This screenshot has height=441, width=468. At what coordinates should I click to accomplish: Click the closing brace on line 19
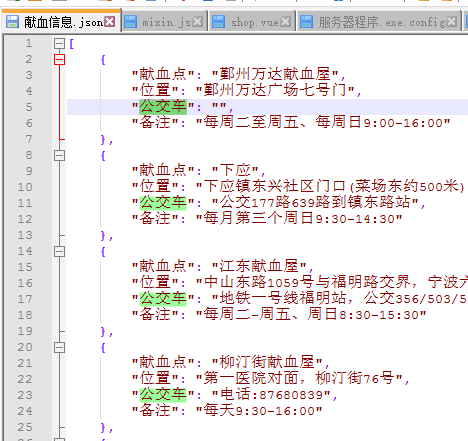103,331
